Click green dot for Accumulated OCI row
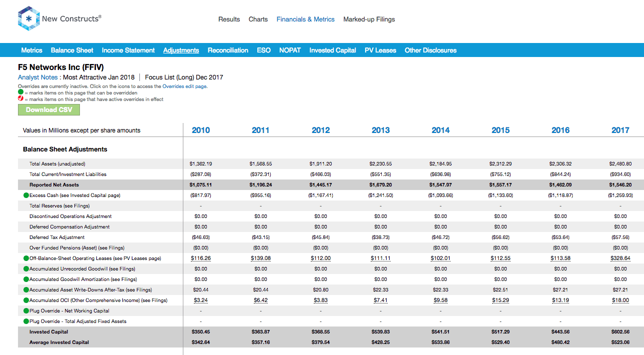The width and height of the screenshot is (644, 355). [x=26, y=300]
